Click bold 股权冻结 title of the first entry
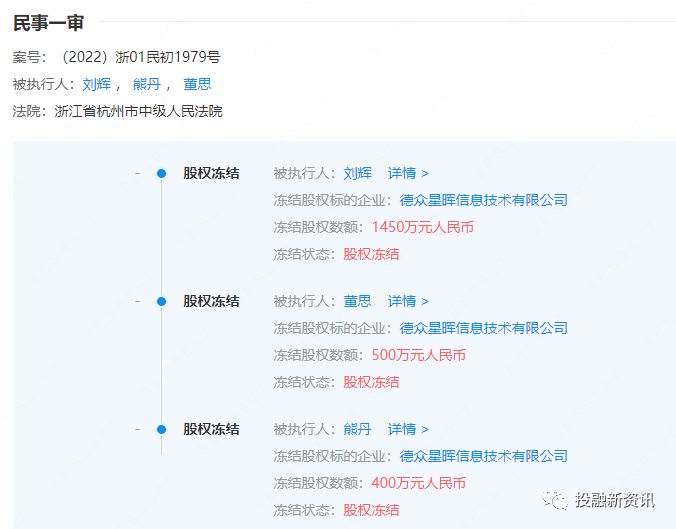The height and width of the screenshot is (529, 676). pos(211,173)
